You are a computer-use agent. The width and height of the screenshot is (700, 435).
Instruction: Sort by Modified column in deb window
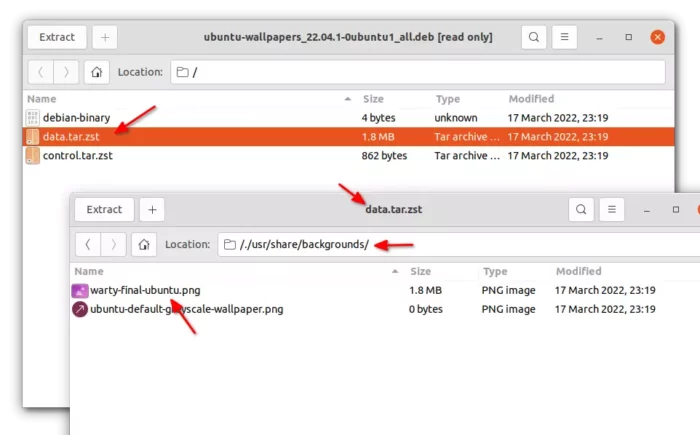(531, 99)
